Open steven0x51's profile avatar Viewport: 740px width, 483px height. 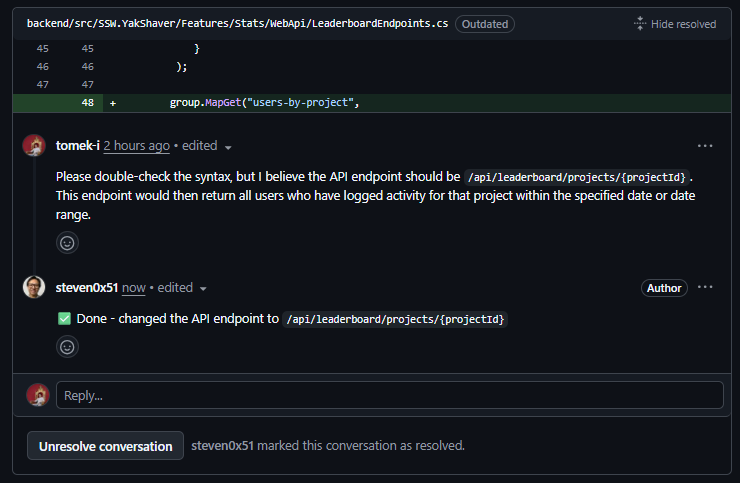[34, 288]
